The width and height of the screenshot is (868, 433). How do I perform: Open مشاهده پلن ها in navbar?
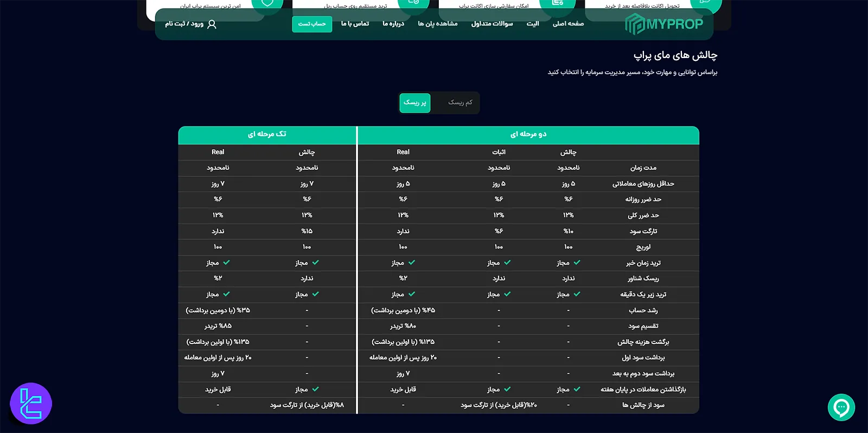(x=438, y=24)
